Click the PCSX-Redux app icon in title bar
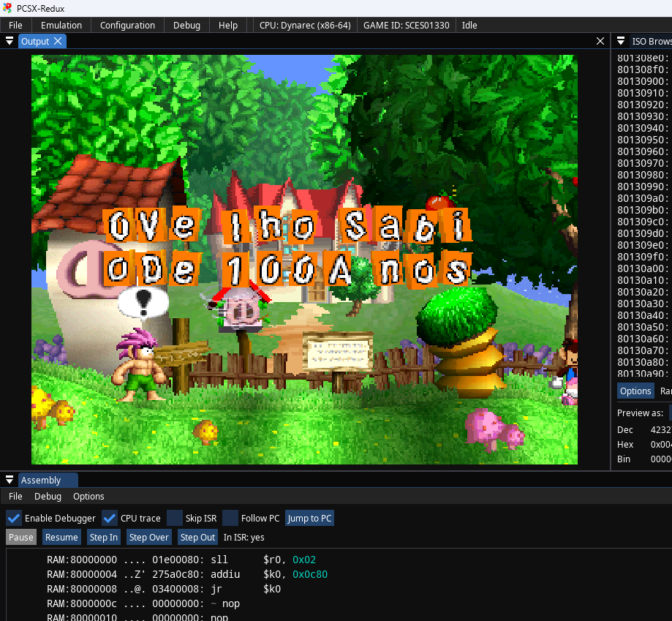The image size is (672, 621). (7, 8)
